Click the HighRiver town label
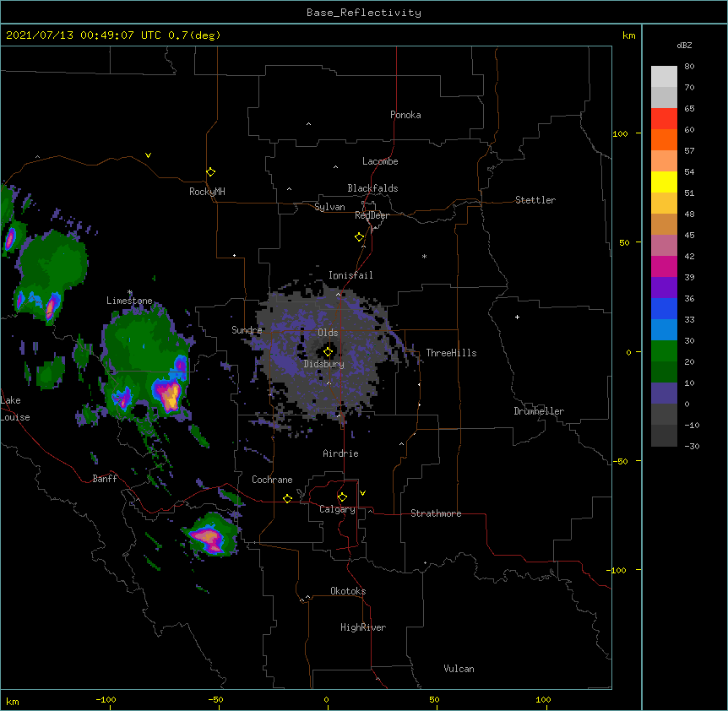728x711 pixels. (363, 627)
